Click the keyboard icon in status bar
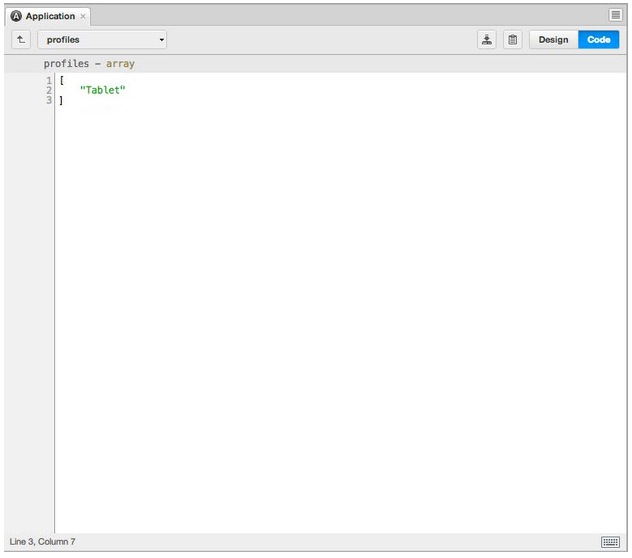The height and width of the screenshot is (558, 632). 610,542
